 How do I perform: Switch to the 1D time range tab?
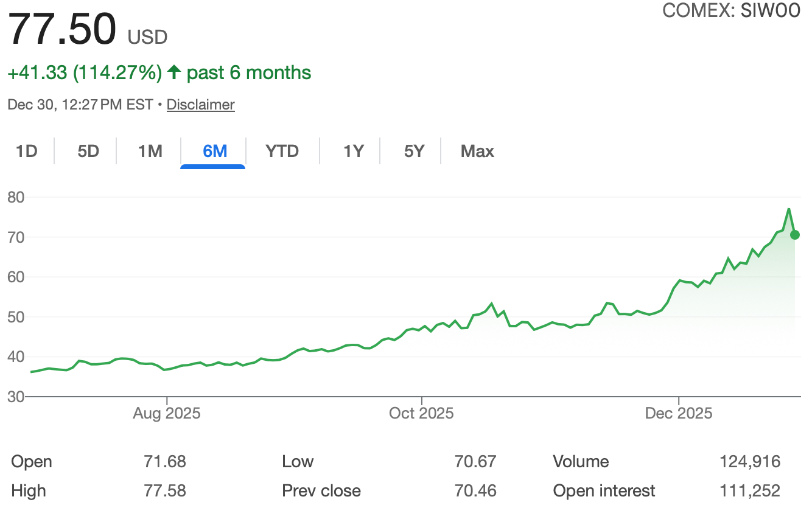[x=27, y=151]
